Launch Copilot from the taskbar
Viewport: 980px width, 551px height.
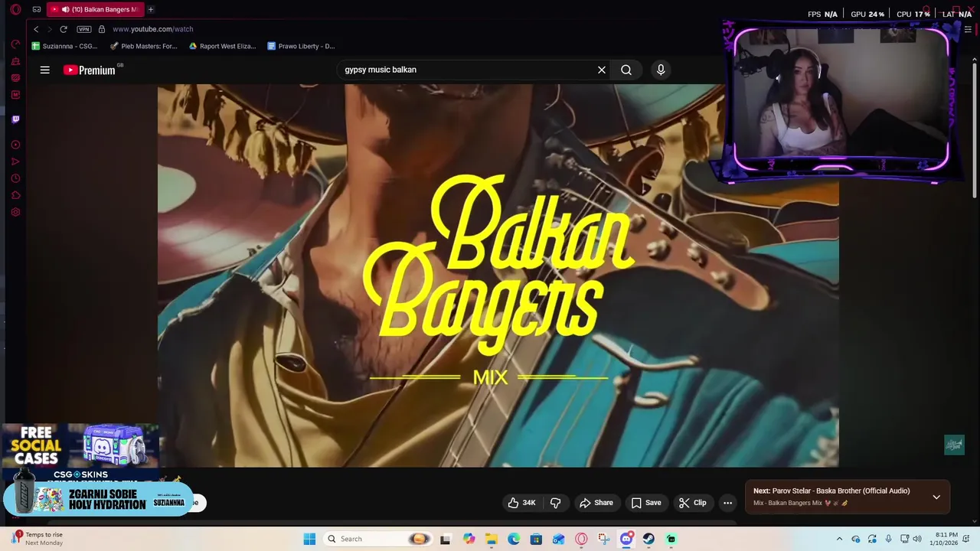469,539
